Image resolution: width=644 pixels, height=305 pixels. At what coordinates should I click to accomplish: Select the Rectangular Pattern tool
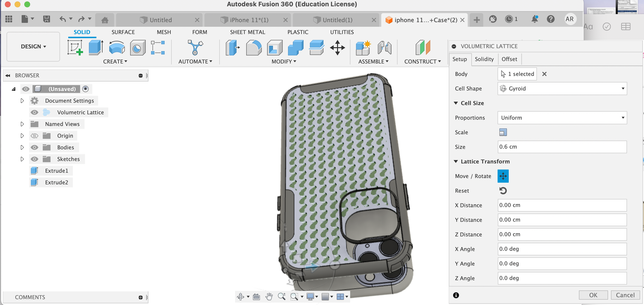point(158,48)
